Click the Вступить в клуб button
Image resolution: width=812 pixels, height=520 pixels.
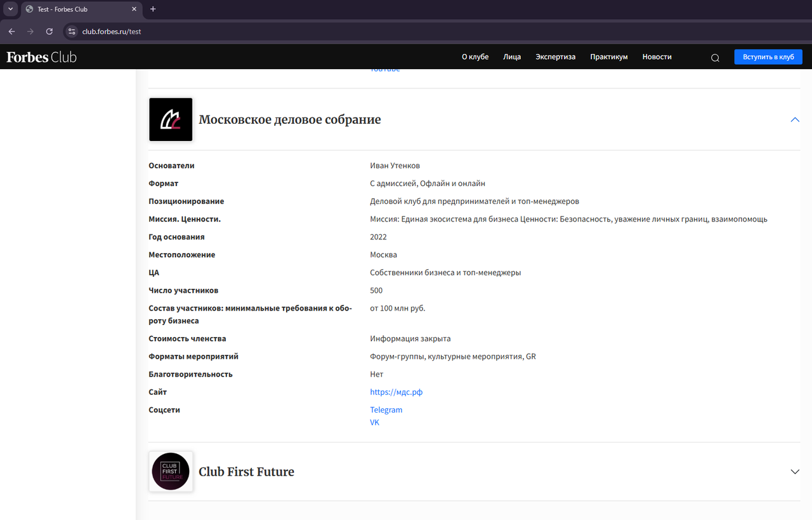(768, 57)
